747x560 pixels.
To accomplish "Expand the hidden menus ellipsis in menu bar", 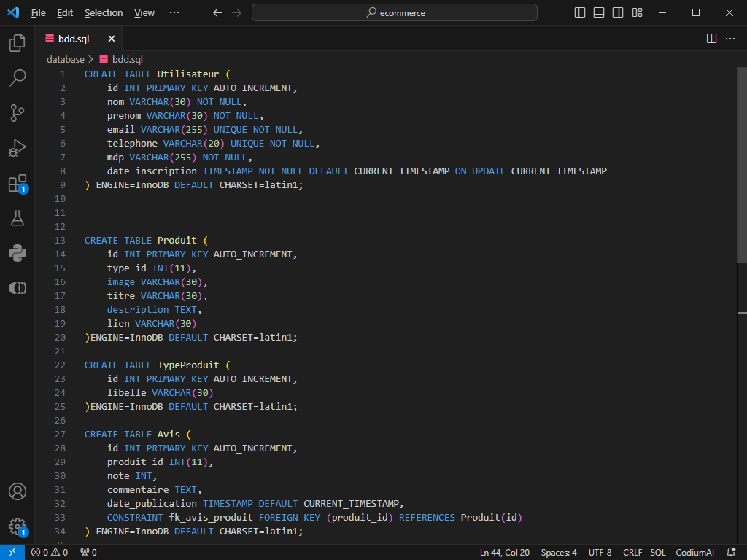I will (x=174, y=12).
